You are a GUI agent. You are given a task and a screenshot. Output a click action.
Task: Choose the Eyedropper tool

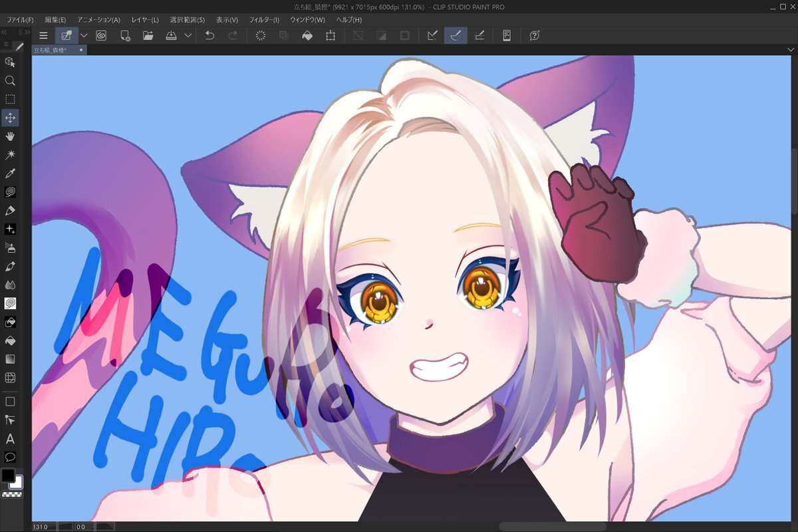pyautogui.click(x=10, y=174)
